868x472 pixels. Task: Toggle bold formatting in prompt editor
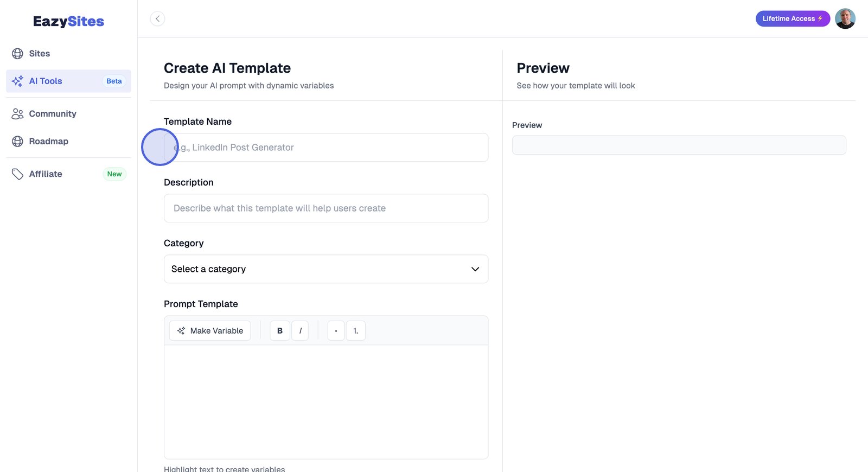pos(280,331)
